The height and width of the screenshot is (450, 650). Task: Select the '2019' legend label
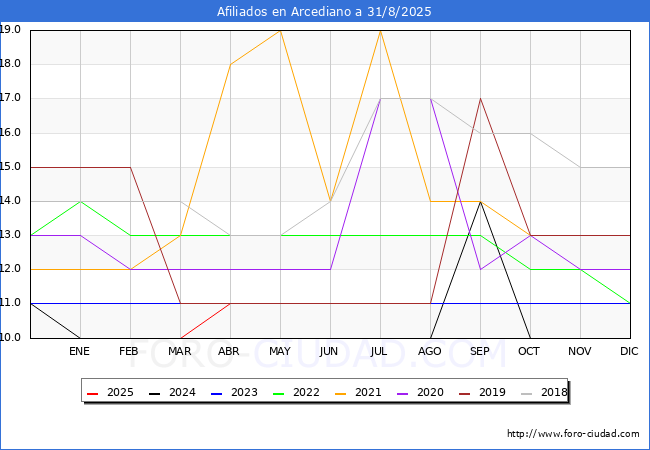[492, 392]
